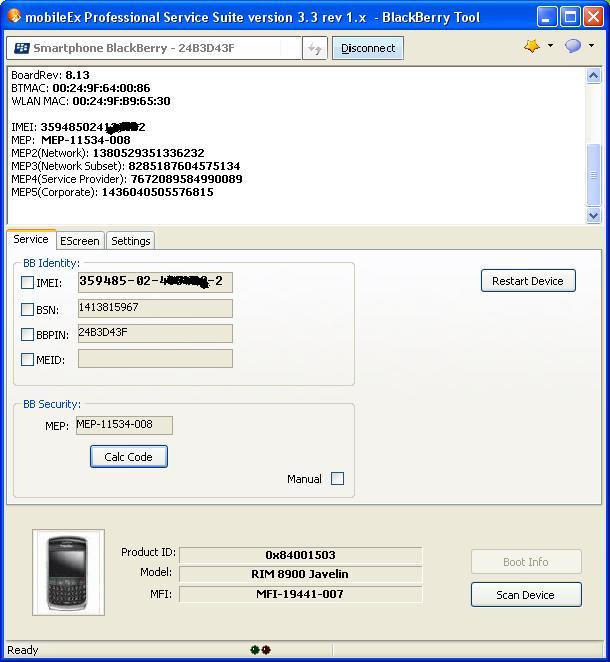The width and height of the screenshot is (610, 662).
Task: Click the Ready status bar text
Action: (x=23, y=650)
